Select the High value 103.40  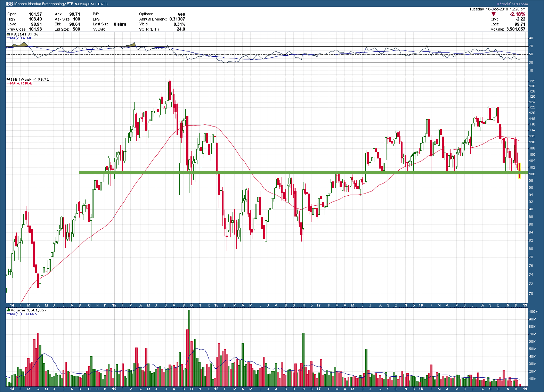pos(35,19)
